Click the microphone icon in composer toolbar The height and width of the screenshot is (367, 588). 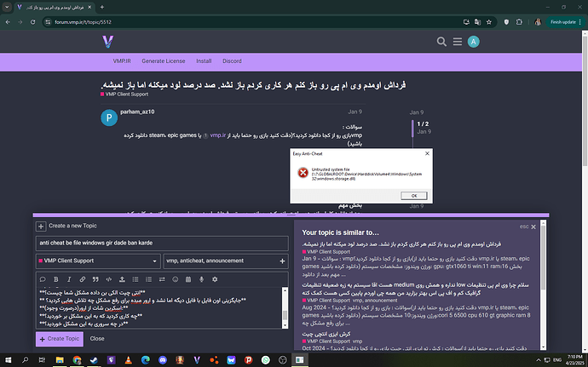(201, 279)
